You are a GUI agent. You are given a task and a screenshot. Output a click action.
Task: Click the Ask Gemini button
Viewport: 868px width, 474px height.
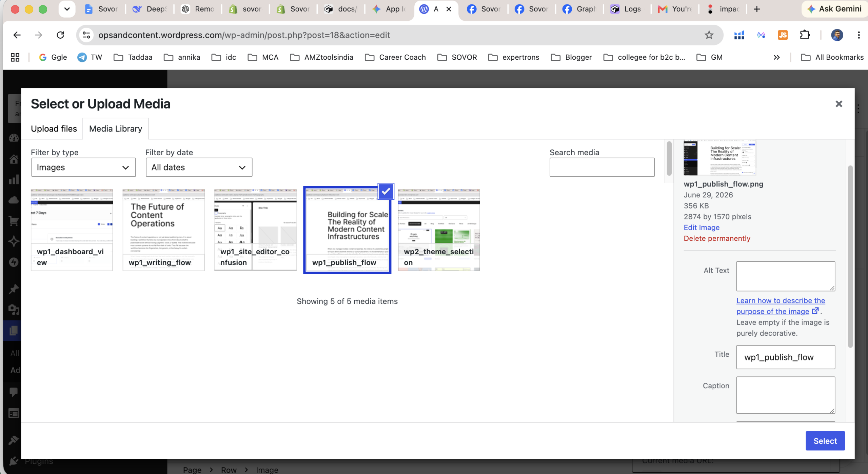pos(834,9)
